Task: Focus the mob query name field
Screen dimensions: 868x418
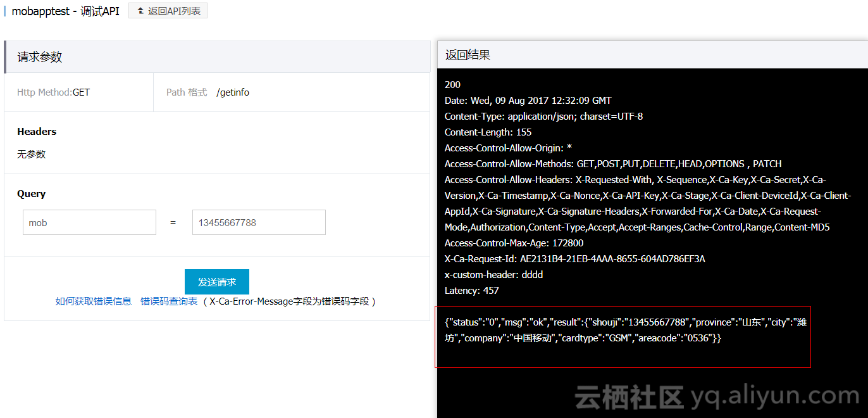Action: (x=89, y=222)
